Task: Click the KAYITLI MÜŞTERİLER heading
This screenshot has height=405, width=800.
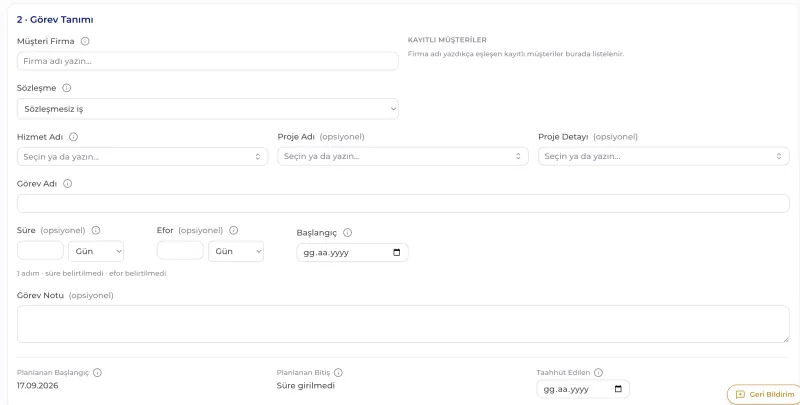Action: 447,40
